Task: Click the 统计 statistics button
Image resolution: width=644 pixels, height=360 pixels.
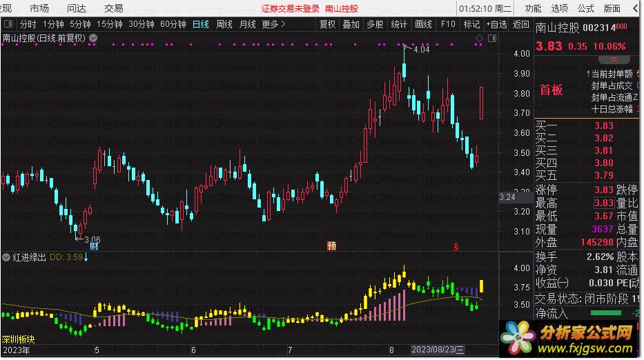Action: [399, 24]
